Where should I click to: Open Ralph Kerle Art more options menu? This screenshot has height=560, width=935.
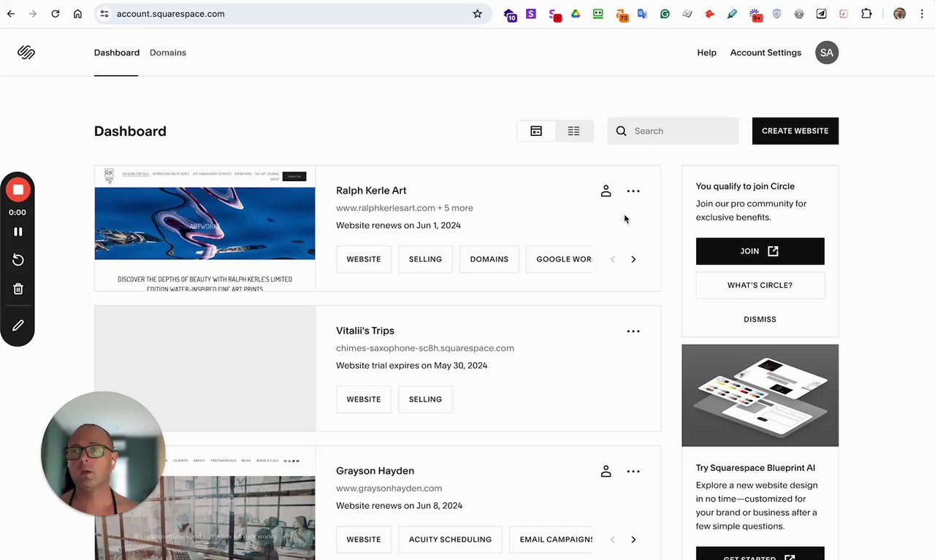point(633,191)
